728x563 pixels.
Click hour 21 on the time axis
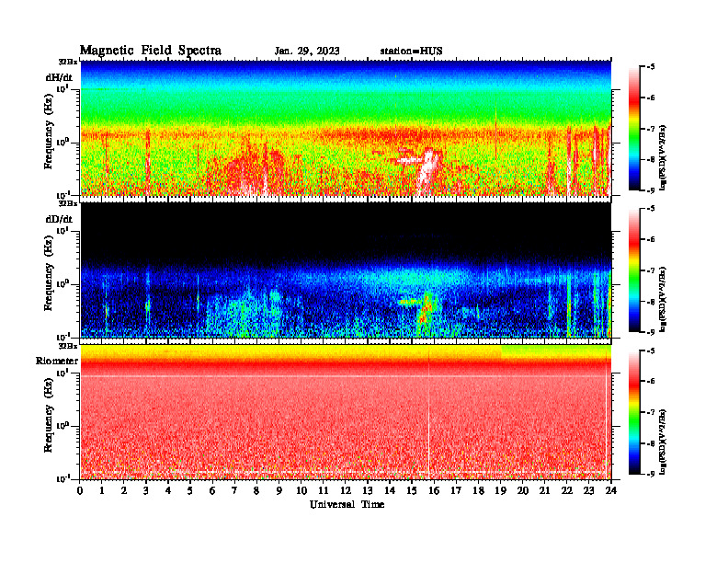click(544, 491)
